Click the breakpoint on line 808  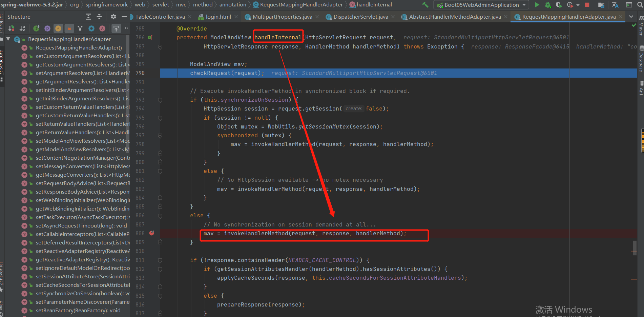point(152,233)
